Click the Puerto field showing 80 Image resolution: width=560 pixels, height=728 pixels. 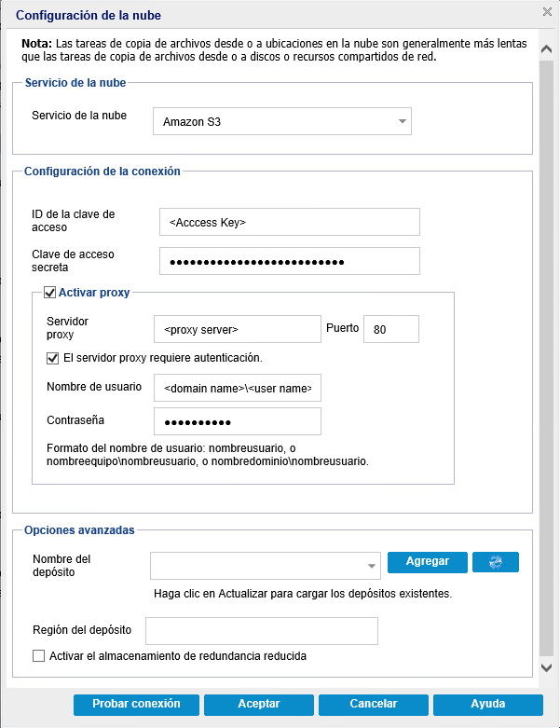[x=391, y=329]
